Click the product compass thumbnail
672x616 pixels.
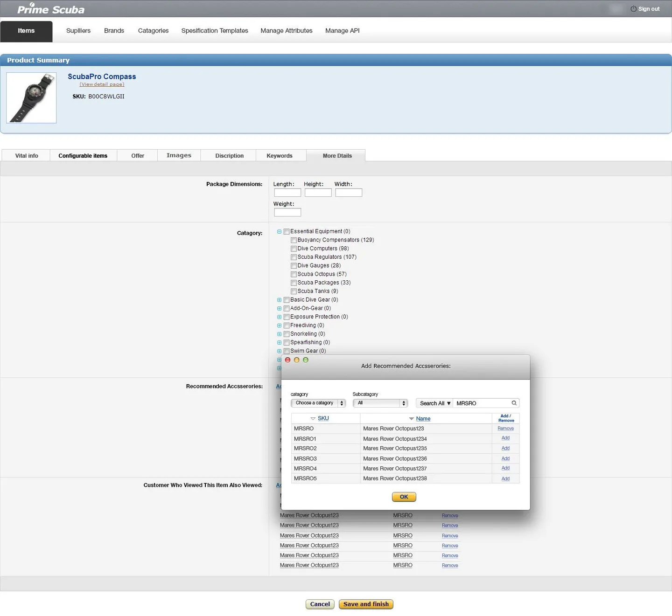pos(31,98)
